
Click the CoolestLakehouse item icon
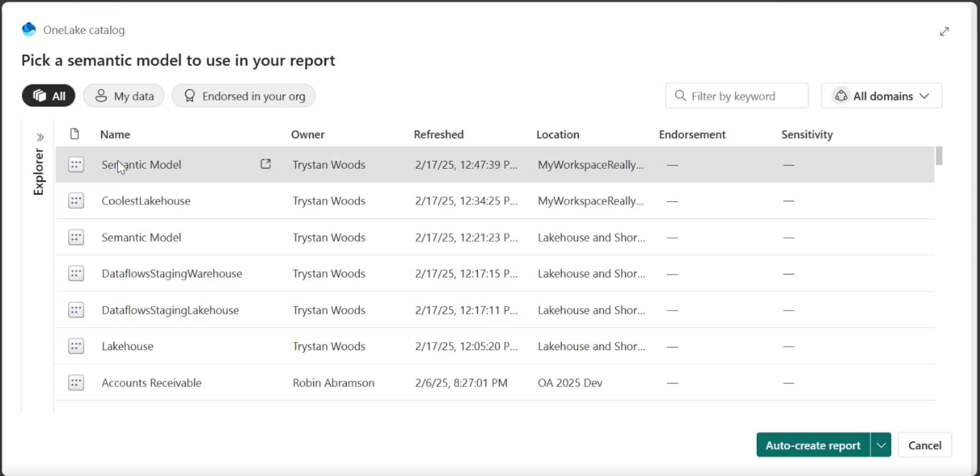click(x=76, y=201)
